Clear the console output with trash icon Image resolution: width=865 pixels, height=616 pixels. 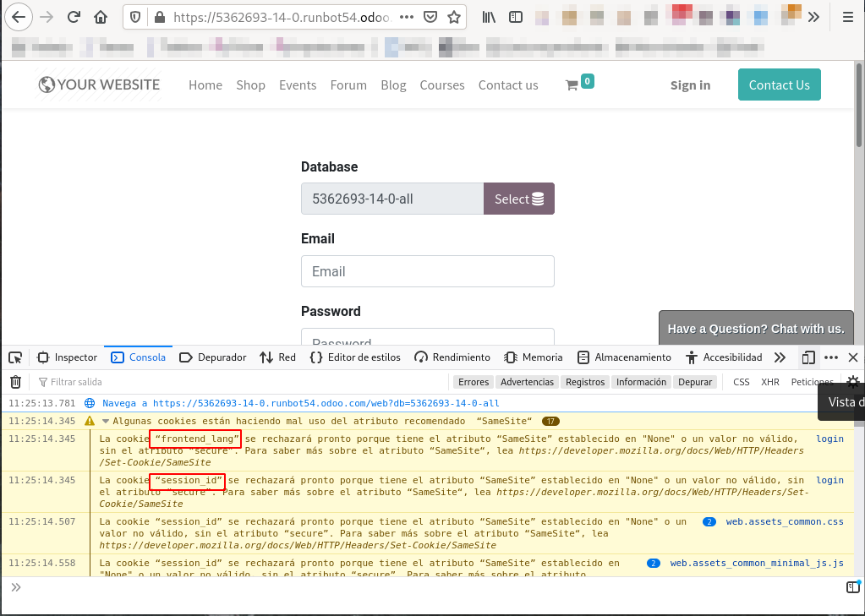pyautogui.click(x=15, y=381)
